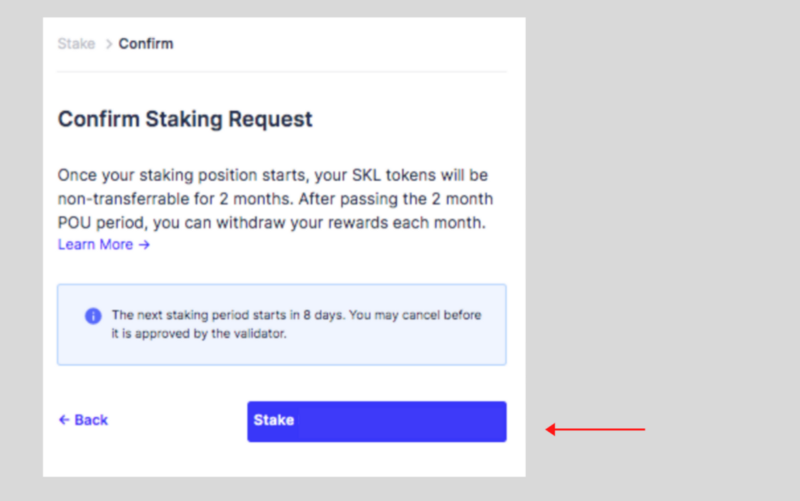Image resolution: width=800 pixels, height=501 pixels.
Task: Click the paragraph about SKL tokens
Action: [x=276, y=199]
